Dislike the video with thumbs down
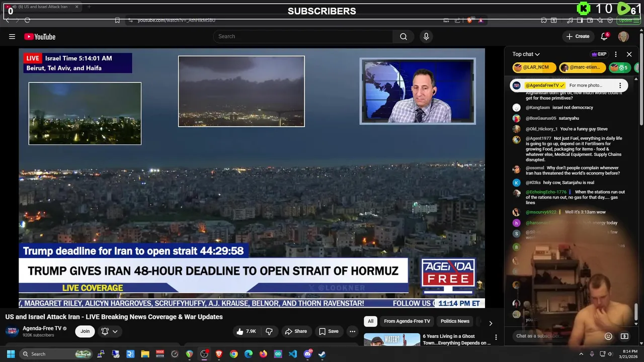This screenshot has width=644, height=362. pos(269,331)
